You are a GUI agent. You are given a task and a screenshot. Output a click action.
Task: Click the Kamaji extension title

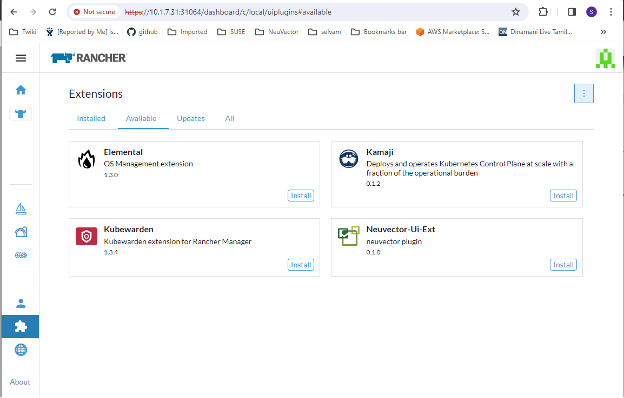(380, 152)
